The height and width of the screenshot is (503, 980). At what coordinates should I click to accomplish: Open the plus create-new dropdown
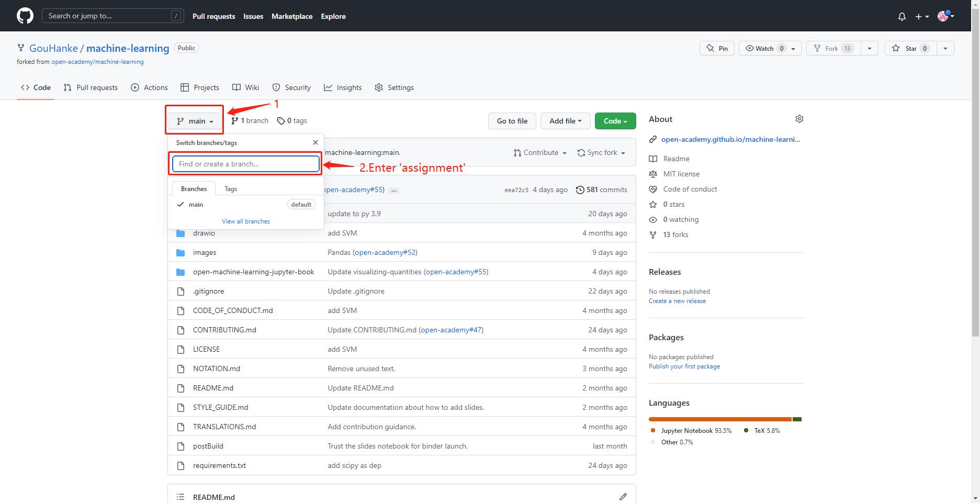922,16
